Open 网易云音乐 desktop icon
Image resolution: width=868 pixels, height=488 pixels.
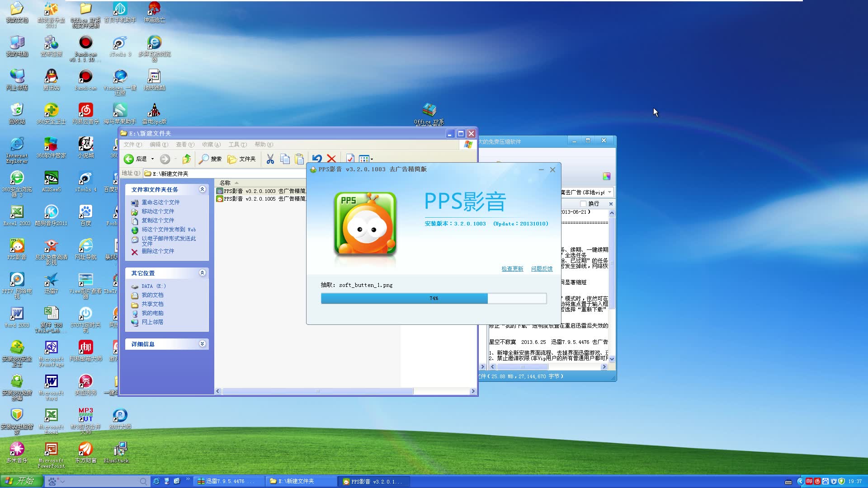click(85, 113)
